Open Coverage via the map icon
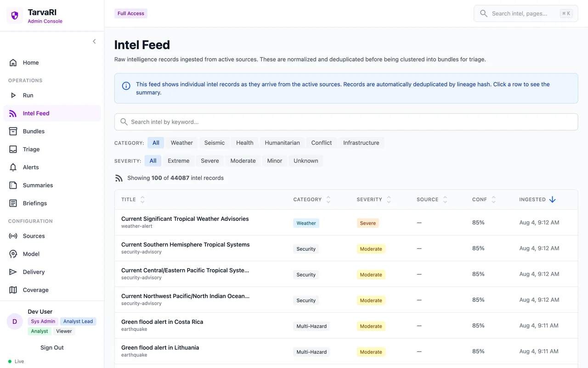 click(x=13, y=290)
